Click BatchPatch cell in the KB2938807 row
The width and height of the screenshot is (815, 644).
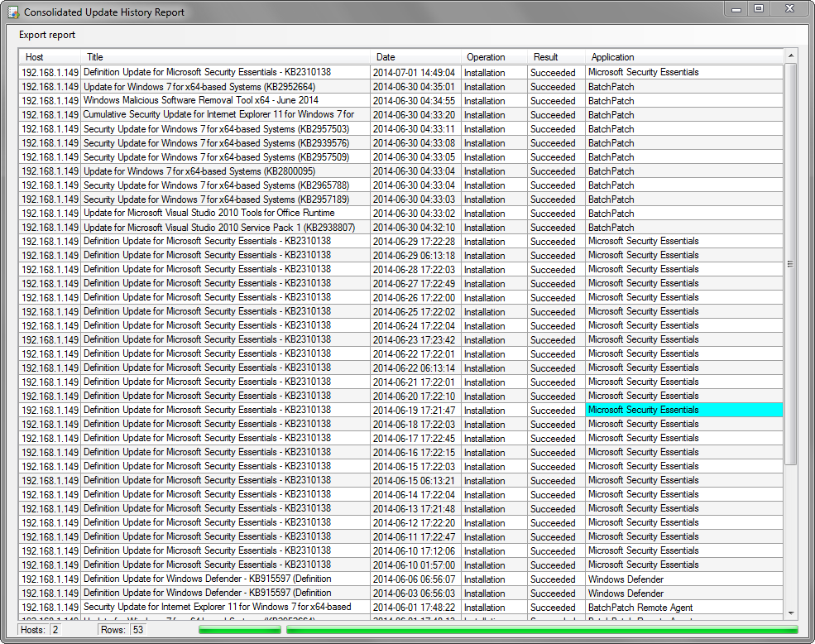pos(684,228)
